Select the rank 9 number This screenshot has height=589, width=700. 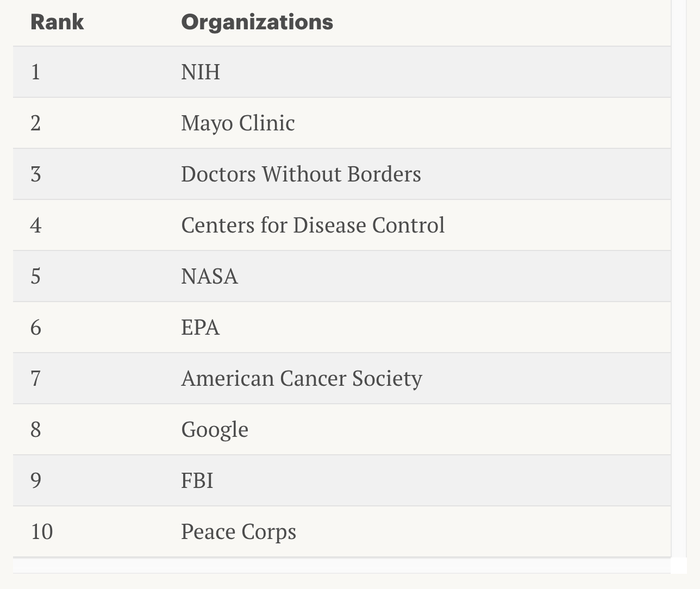coord(35,481)
